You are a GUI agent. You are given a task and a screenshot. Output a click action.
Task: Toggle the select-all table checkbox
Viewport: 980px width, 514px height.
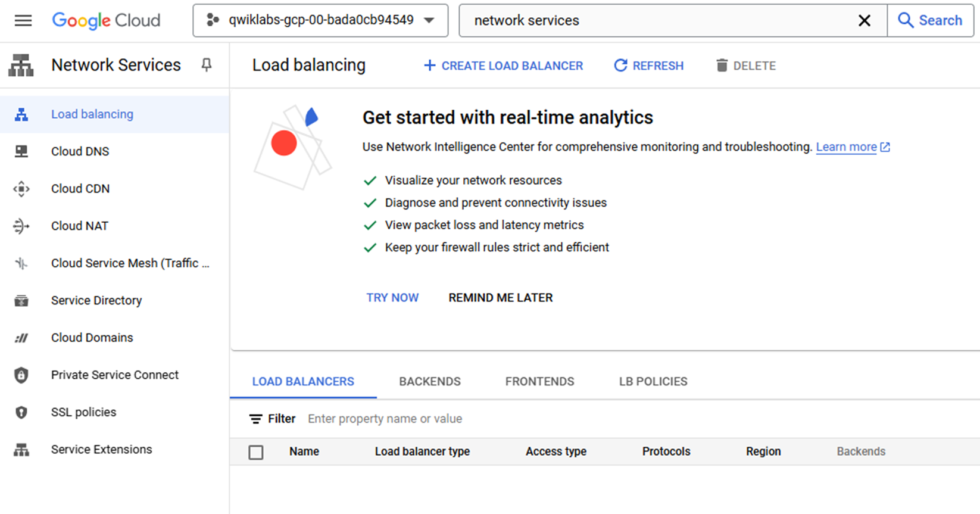point(256,453)
